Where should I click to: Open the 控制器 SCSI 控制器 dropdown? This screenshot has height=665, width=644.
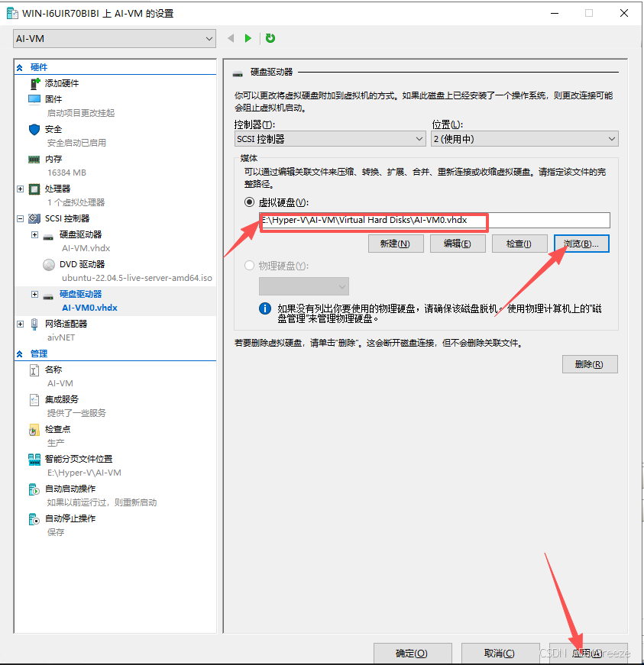click(330, 139)
